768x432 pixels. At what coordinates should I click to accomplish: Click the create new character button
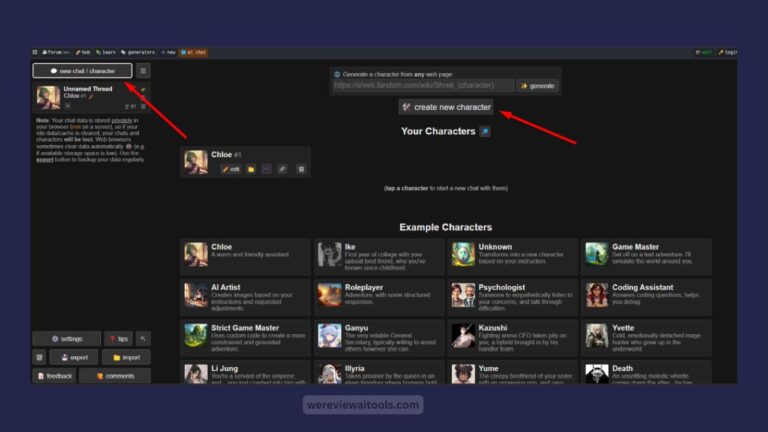(446, 107)
